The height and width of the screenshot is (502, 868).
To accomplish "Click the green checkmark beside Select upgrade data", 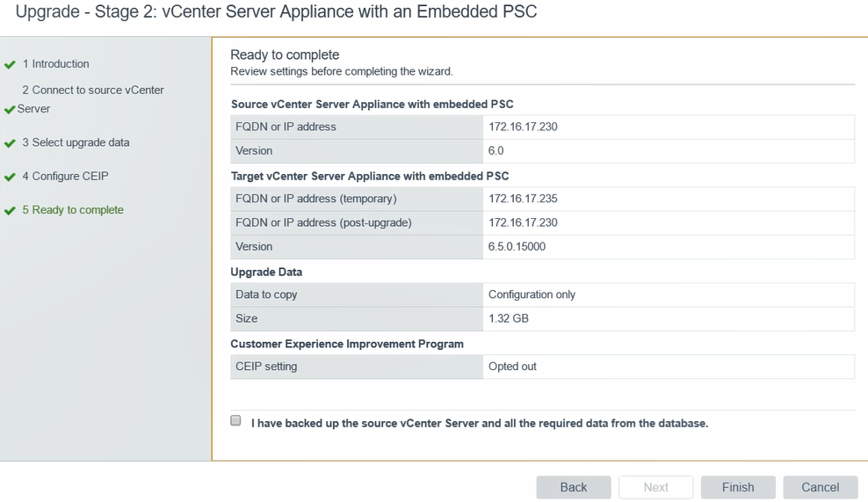I will point(10,143).
